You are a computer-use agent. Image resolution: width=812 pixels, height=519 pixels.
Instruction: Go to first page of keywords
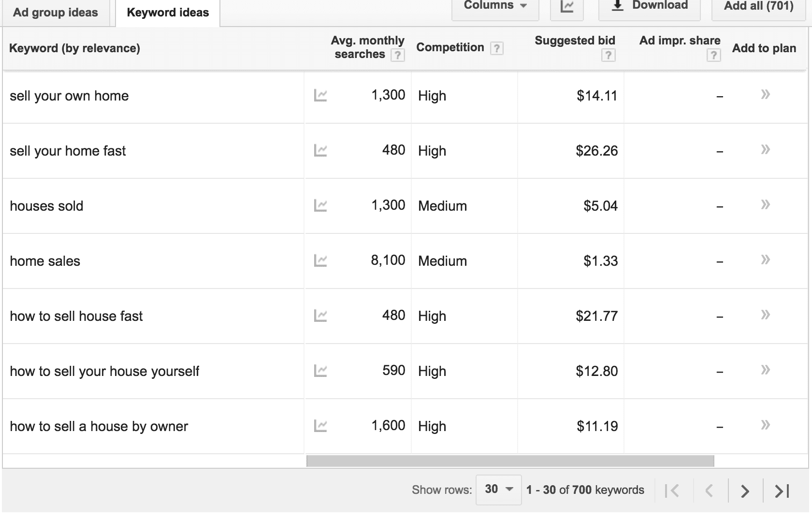(x=672, y=490)
